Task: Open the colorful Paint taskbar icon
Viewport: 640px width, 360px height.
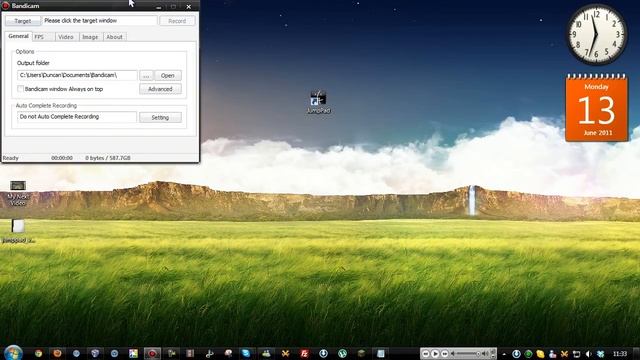Action: [x=133, y=353]
